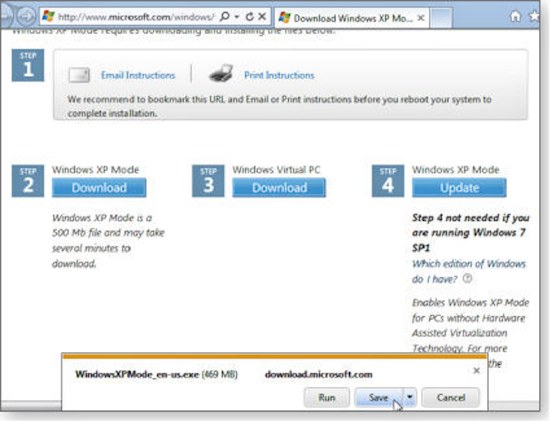Click the Step 4 Update button
Image resolution: width=550 pixels, height=421 pixels.
459,187
